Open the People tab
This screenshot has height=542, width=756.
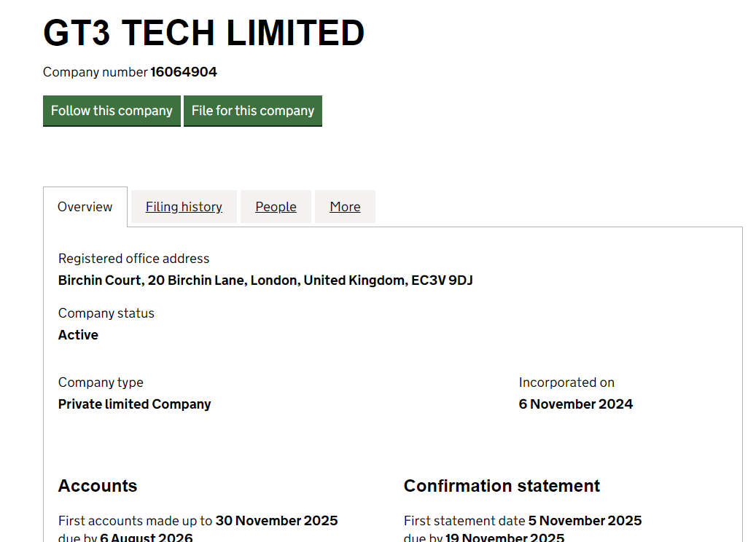(x=276, y=207)
